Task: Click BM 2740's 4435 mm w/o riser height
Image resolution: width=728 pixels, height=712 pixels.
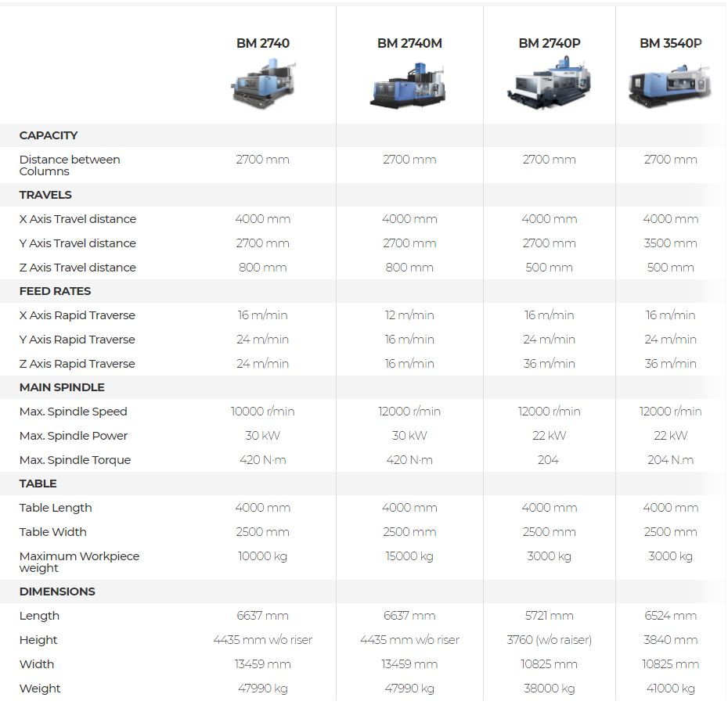Action: [x=263, y=640]
